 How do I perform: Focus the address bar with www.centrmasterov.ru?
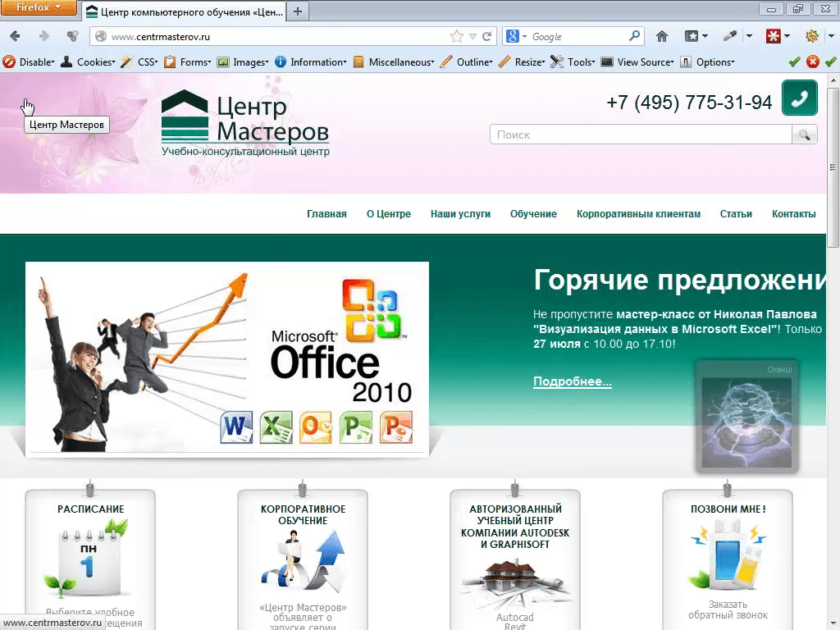[x=279, y=36]
